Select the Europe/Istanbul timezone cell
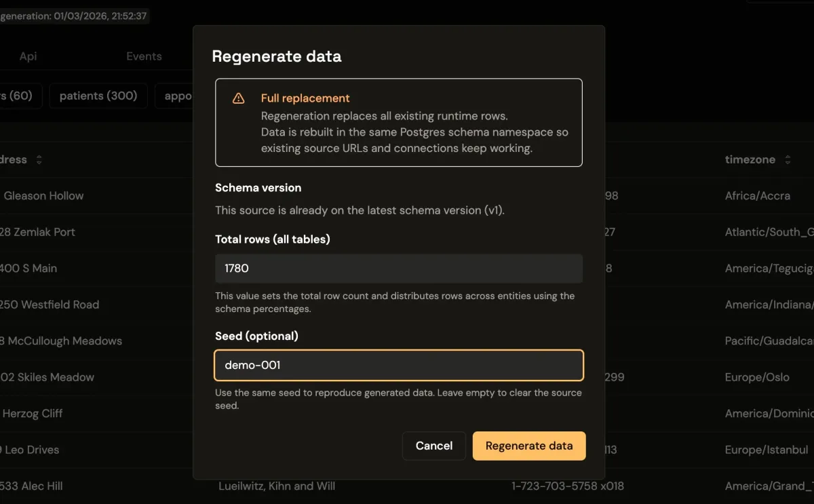 click(x=766, y=450)
